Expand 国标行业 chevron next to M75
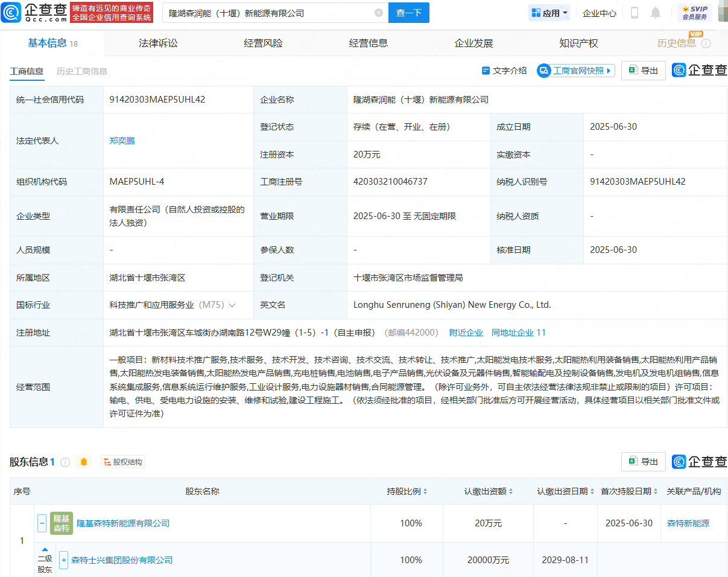 point(232,305)
